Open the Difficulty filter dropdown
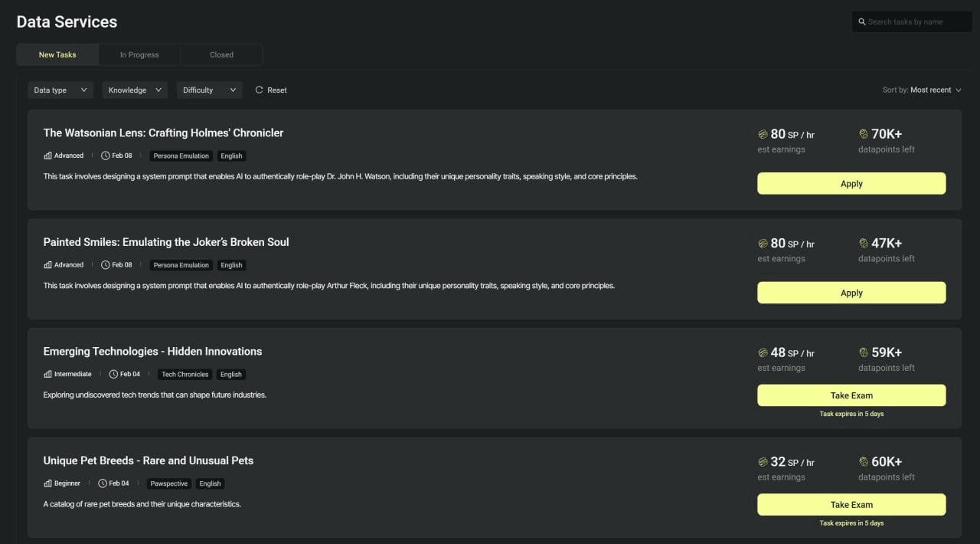Screen dimensions: 980x544 (209, 90)
